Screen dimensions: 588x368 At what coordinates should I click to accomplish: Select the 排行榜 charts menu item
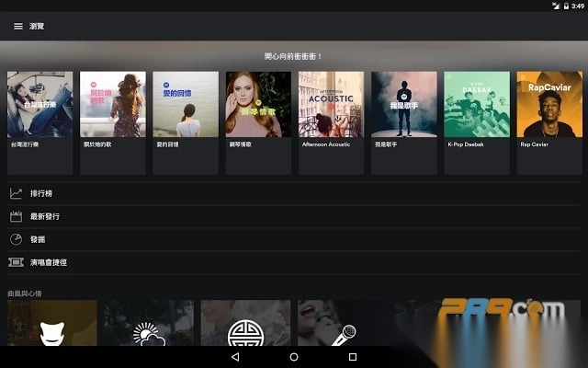(41, 193)
